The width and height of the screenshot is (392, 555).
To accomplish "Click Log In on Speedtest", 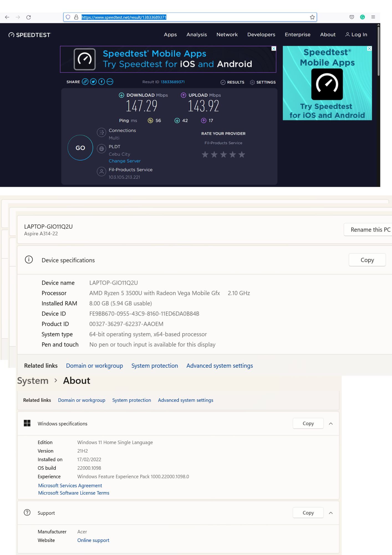I will [x=356, y=35].
